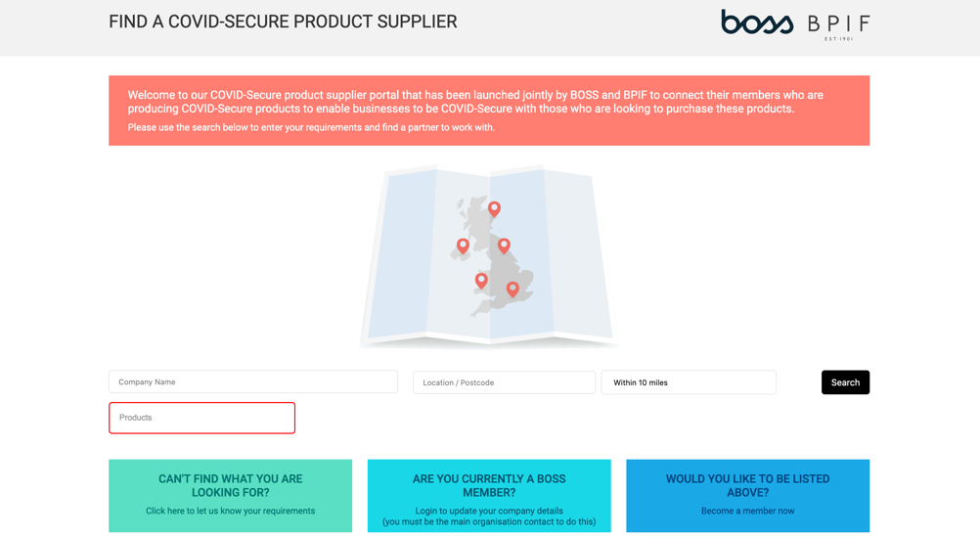Open Would You Like To Be Listed Above panel
The width and height of the screenshot is (980, 537).
[x=747, y=496]
